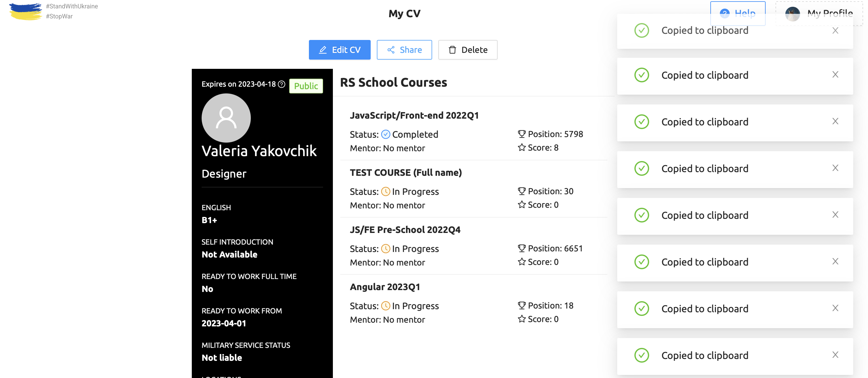Click the profile avatar placeholder on the CV card

tap(226, 118)
